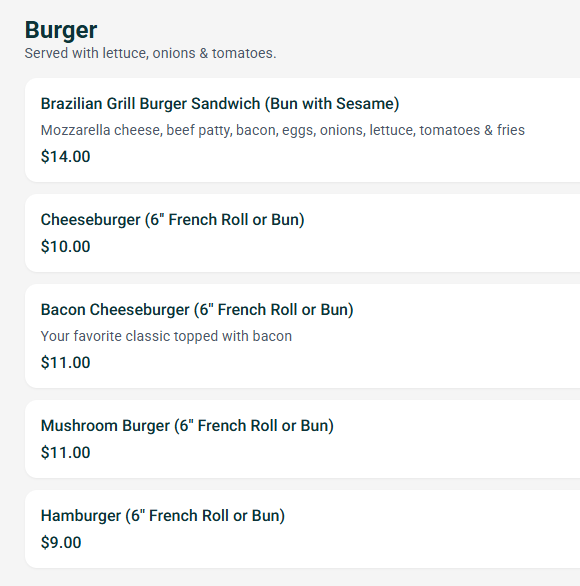Click '(Bun with Sesame)' in first item title

(332, 104)
